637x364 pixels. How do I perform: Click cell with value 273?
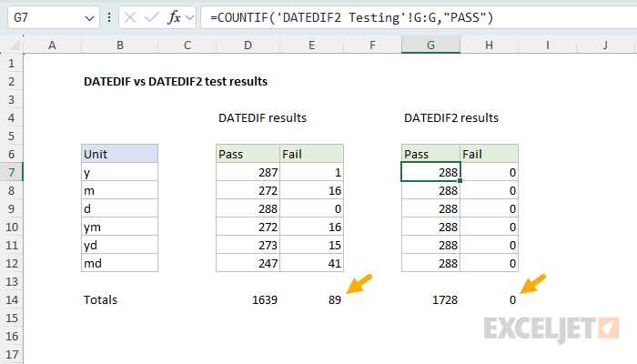[248, 245]
